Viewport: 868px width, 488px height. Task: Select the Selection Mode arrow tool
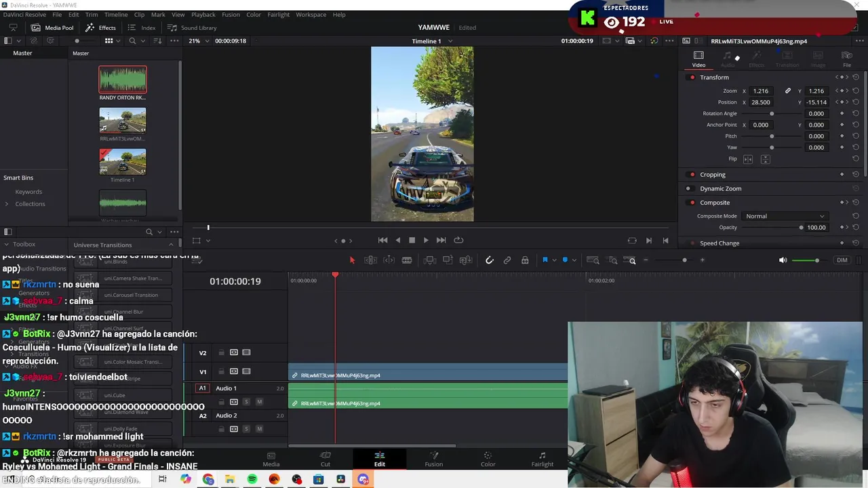[352, 260]
